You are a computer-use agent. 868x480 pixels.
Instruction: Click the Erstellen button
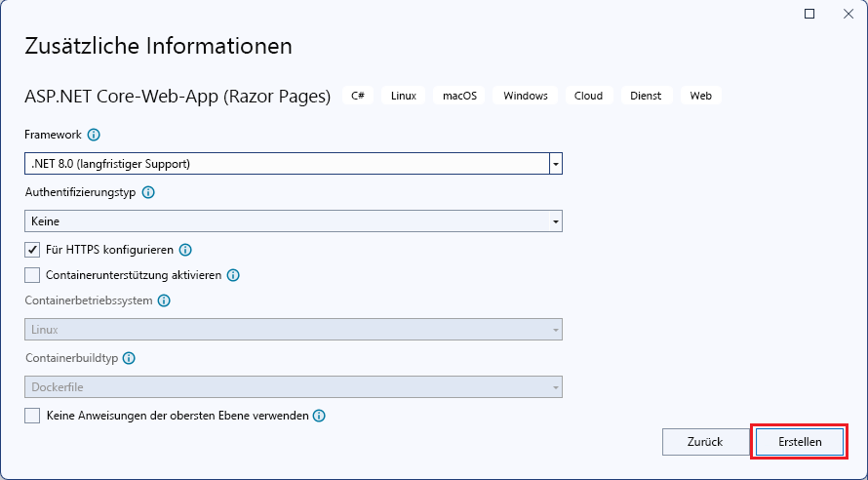click(800, 442)
